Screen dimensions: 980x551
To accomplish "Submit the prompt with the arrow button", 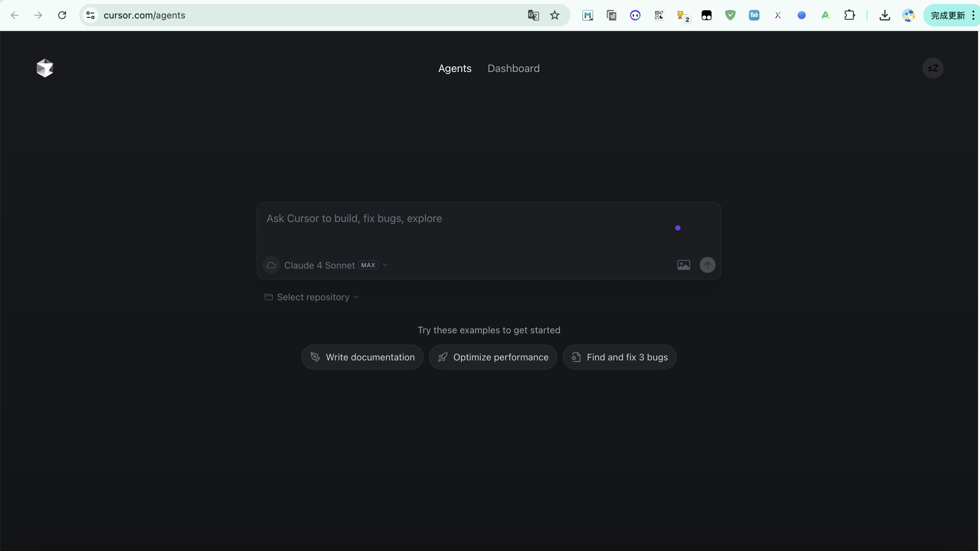I will tap(707, 265).
